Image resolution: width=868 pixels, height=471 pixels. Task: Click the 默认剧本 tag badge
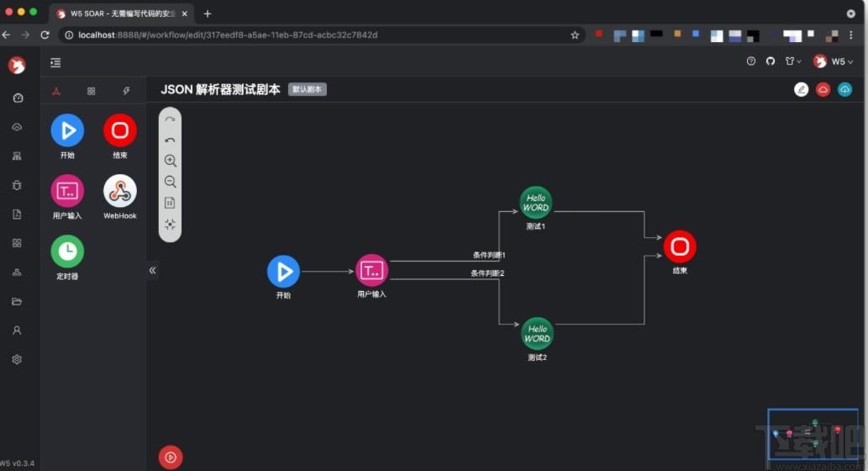point(308,89)
